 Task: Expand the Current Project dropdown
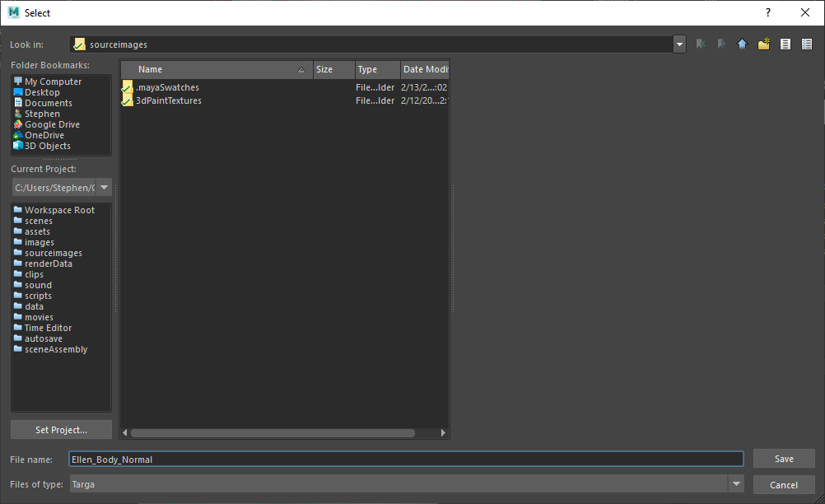coord(104,188)
